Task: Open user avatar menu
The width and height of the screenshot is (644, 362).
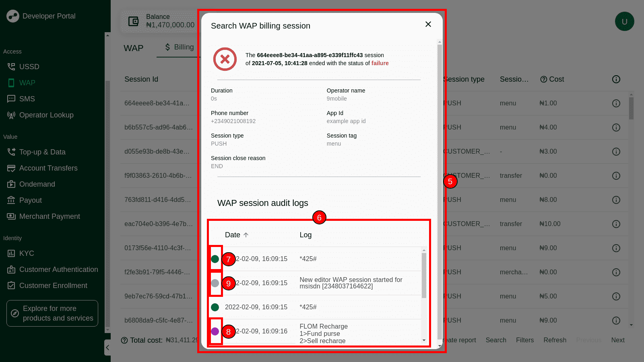Action: [x=624, y=22]
